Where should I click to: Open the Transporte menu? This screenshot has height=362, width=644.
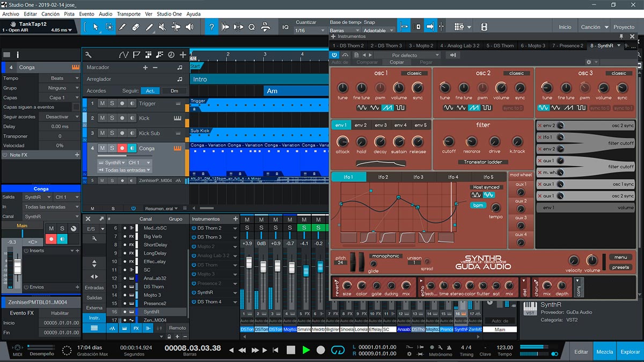(x=129, y=13)
